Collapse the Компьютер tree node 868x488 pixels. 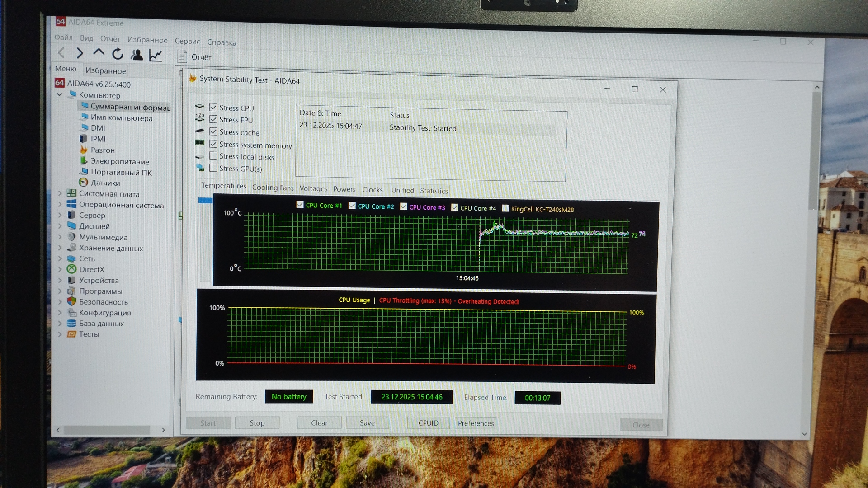(x=60, y=94)
